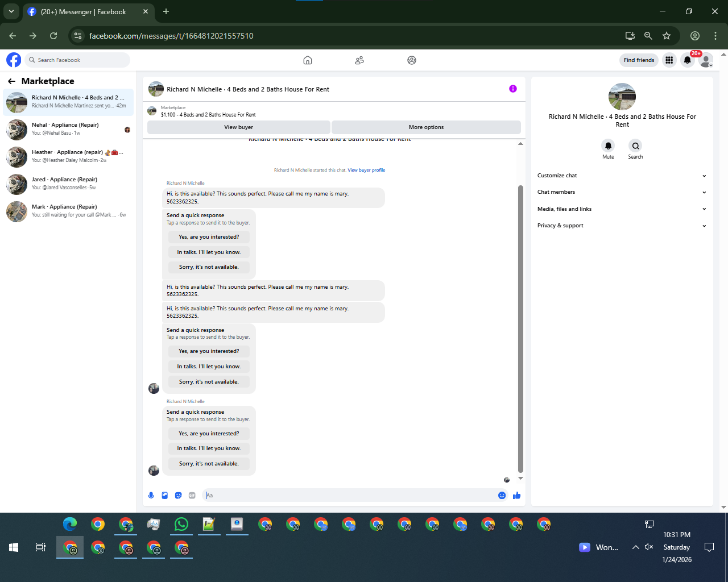Bookmark this page with the star icon

[x=667, y=36]
